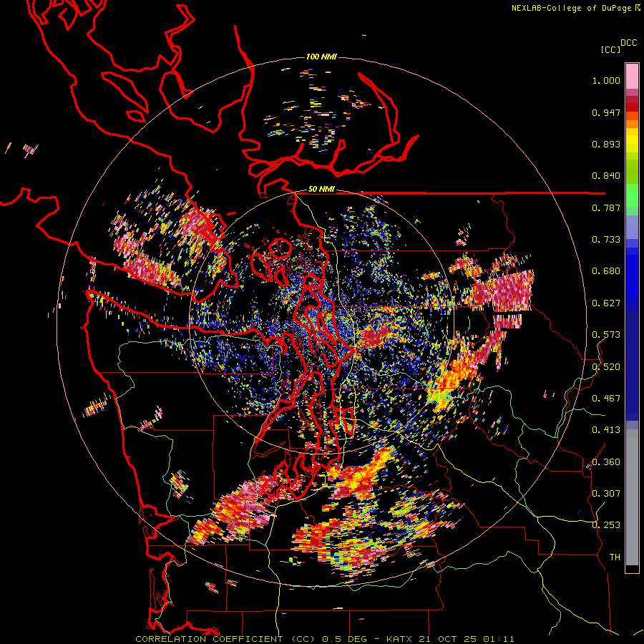Select the 0.360 scale value
The height and width of the screenshot is (644, 644).
pyautogui.click(x=606, y=462)
